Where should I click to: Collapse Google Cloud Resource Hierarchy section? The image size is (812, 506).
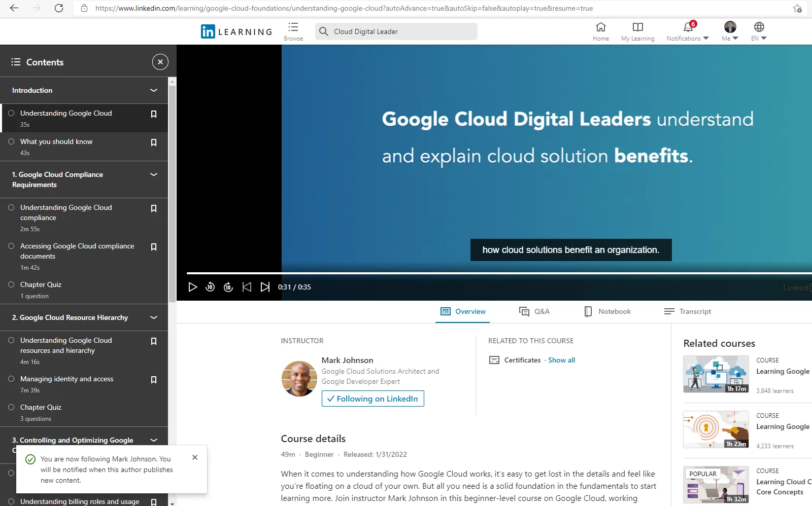click(x=154, y=317)
